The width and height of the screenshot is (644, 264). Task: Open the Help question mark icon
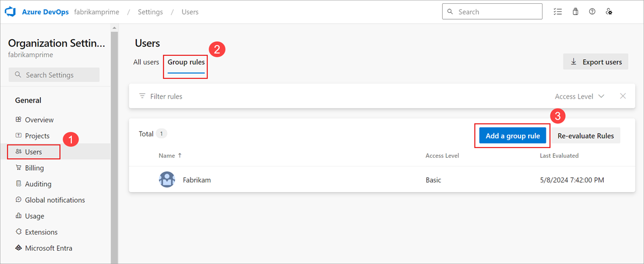pos(592,11)
